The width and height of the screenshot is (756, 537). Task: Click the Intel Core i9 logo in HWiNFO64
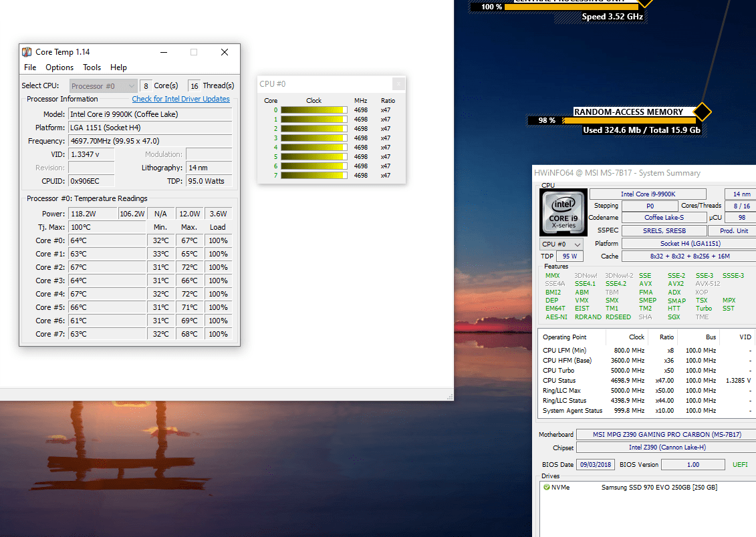click(563, 212)
